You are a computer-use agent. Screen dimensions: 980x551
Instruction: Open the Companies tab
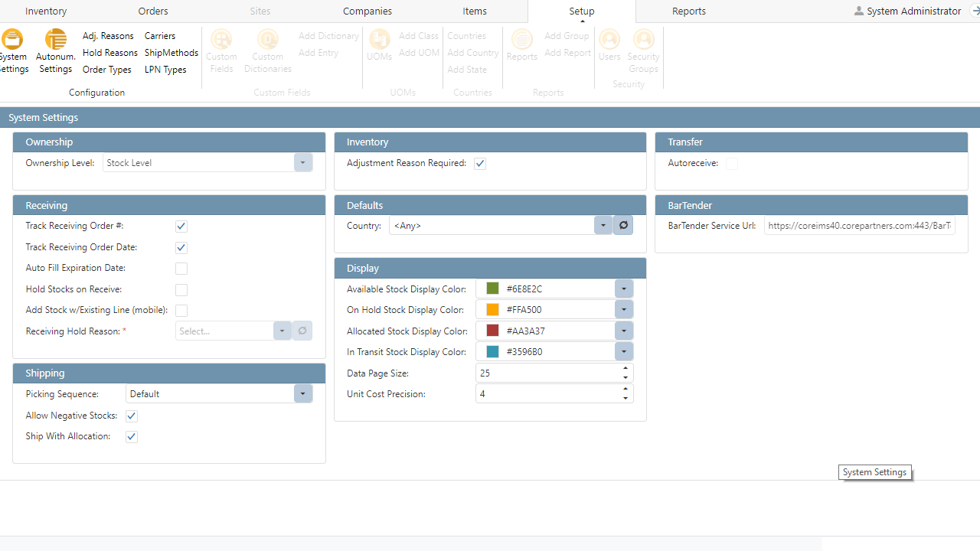click(x=367, y=11)
